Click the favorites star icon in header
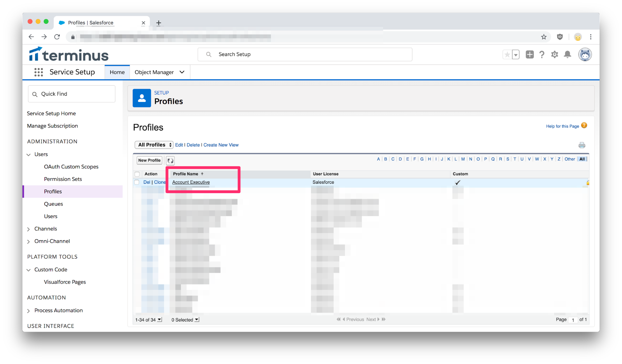 pos(507,55)
